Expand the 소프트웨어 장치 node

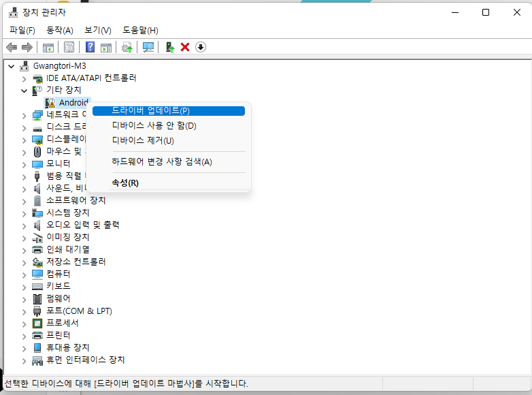pos(24,202)
